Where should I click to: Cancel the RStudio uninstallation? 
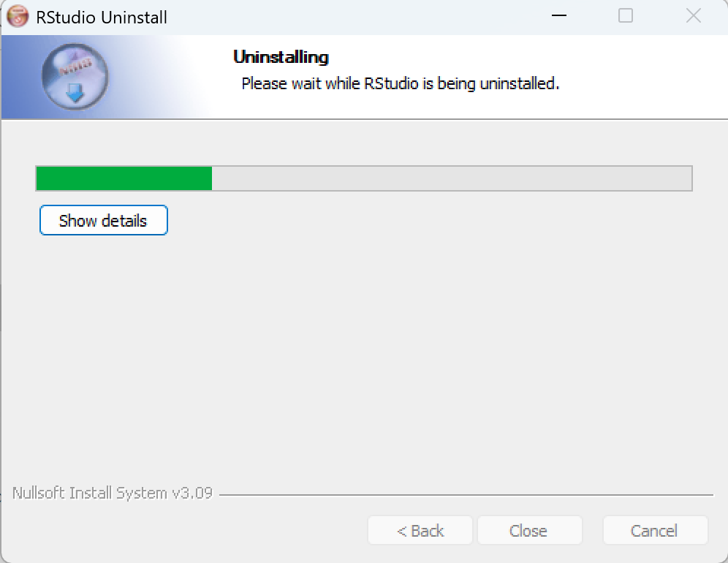pyautogui.click(x=655, y=530)
